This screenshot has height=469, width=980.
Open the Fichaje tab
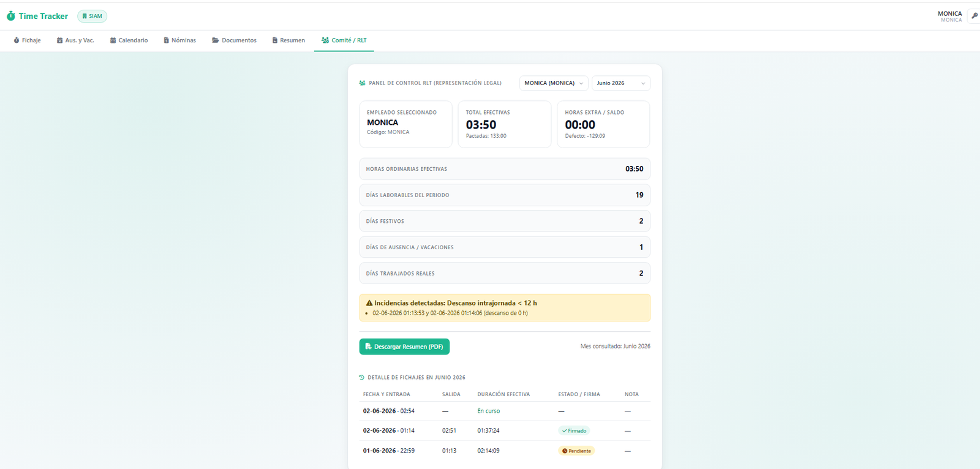pyautogui.click(x=27, y=40)
